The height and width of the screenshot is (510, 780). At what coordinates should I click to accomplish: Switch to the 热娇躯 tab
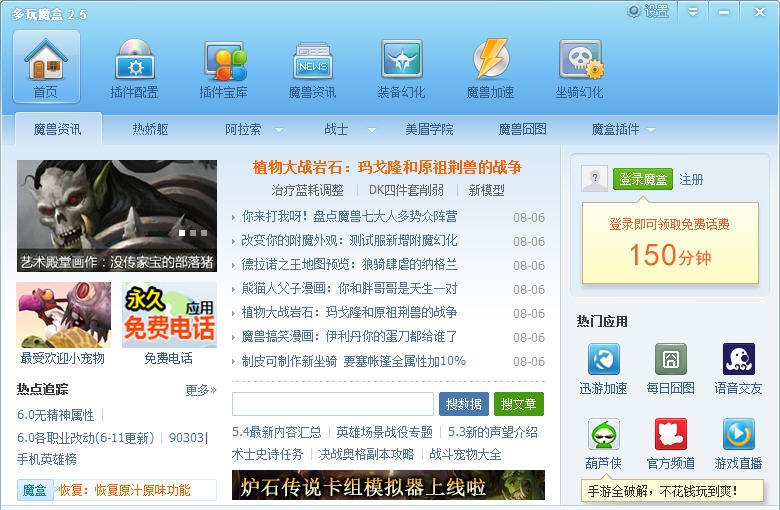[150, 129]
